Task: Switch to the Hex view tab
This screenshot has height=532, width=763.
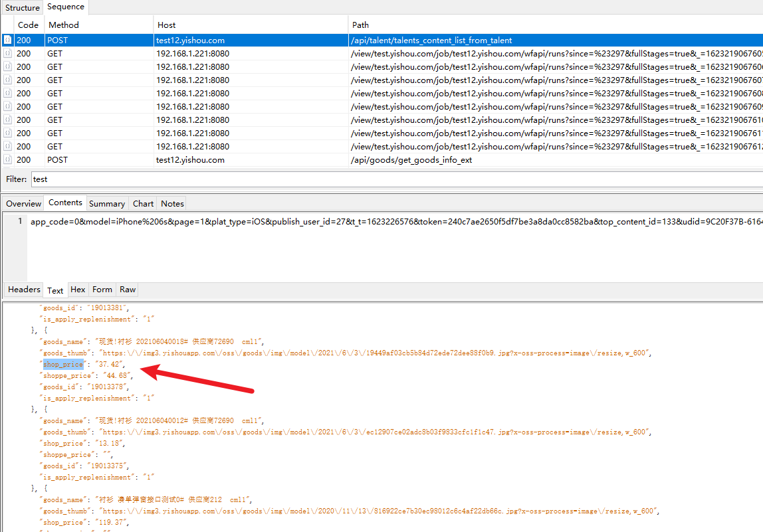Action: pos(78,290)
